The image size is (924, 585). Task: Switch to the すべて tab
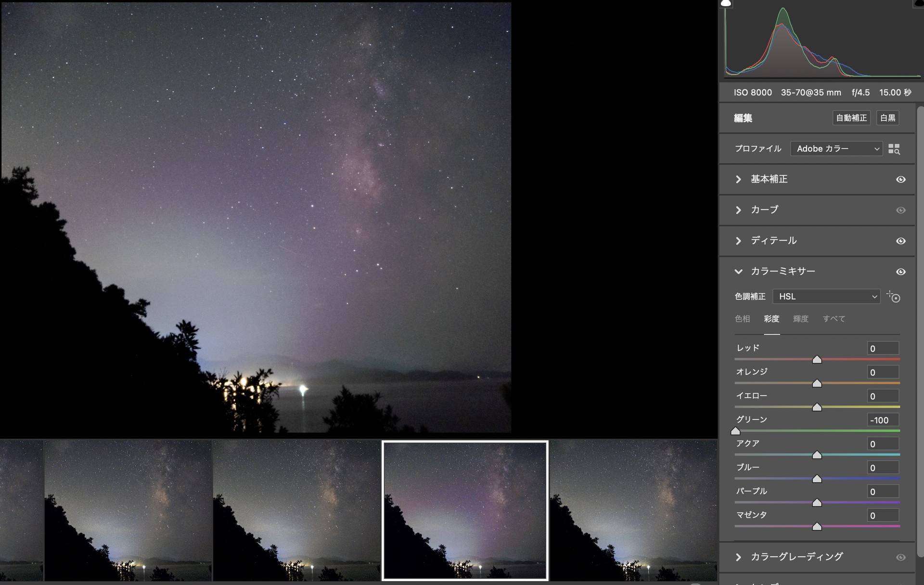[834, 319]
